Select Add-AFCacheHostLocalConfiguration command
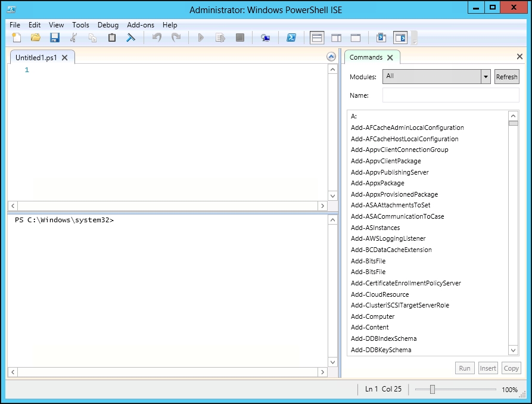This screenshot has width=532, height=404. [x=405, y=139]
